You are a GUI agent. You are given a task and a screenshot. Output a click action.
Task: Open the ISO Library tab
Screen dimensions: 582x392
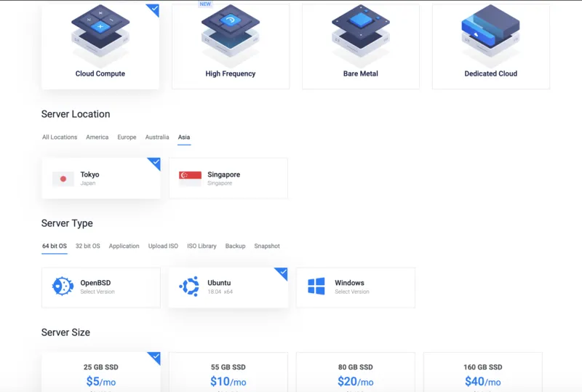(x=202, y=246)
